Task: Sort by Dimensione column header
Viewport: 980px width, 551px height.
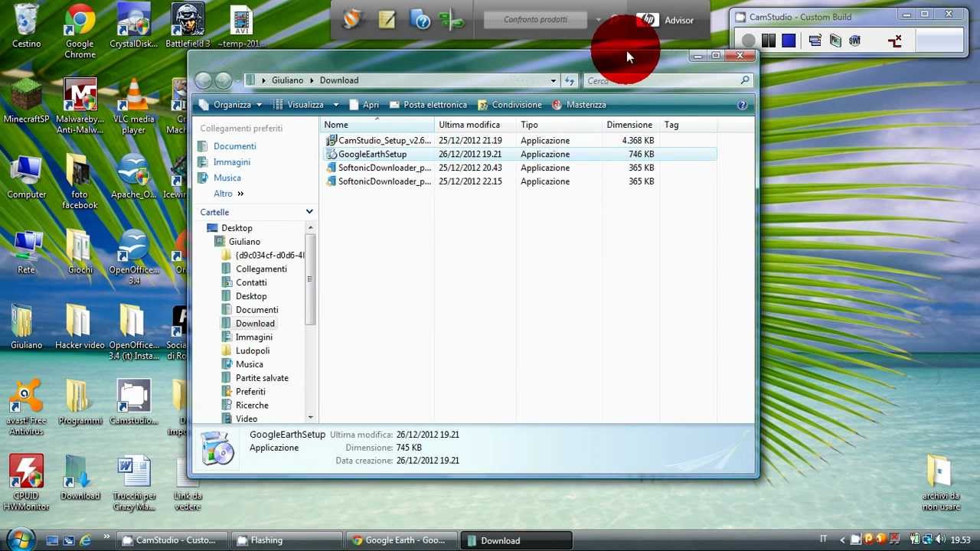Action: 632,125
